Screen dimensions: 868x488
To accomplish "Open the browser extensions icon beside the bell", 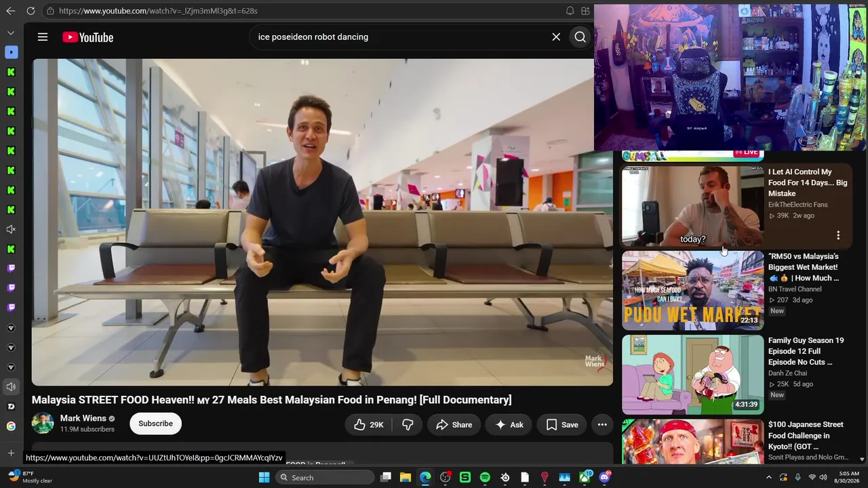I will pos(585,11).
